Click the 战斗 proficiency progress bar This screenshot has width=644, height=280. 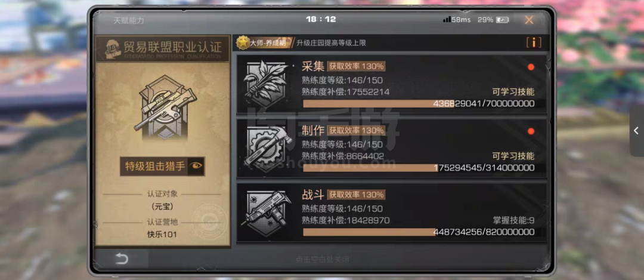(419, 232)
